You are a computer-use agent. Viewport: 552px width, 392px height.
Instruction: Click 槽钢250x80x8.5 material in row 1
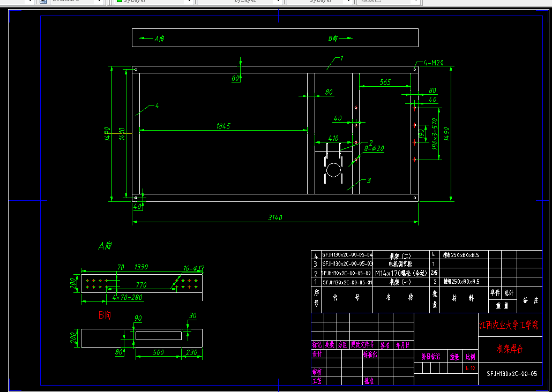(x=461, y=282)
